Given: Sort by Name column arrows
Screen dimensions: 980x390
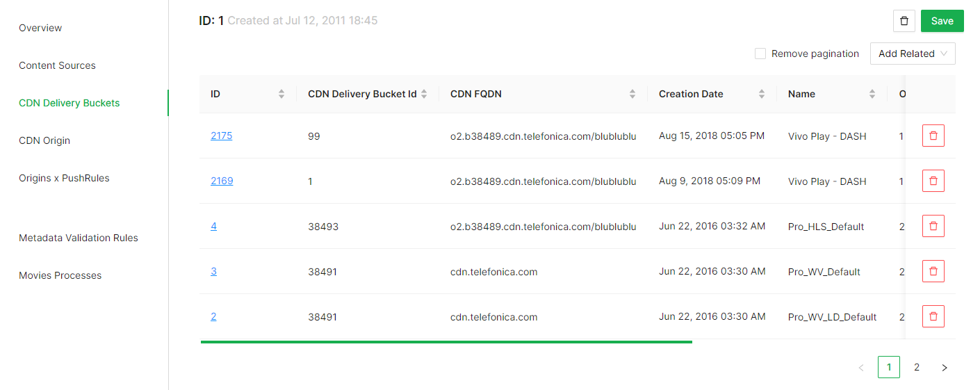Looking at the screenshot, I should point(872,95).
